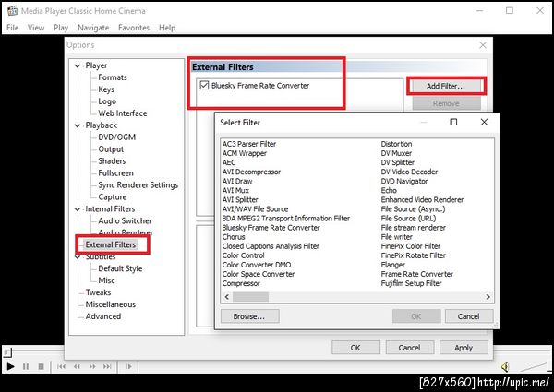
Task: Select Enhanced Video Renderer in the list
Action: coord(422,200)
